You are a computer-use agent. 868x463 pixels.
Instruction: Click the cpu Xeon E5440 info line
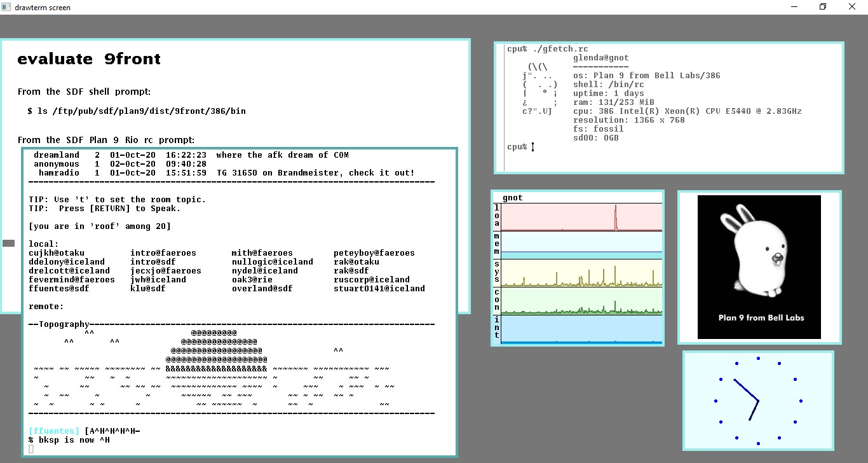pyautogui.click(x=688, y=111)
